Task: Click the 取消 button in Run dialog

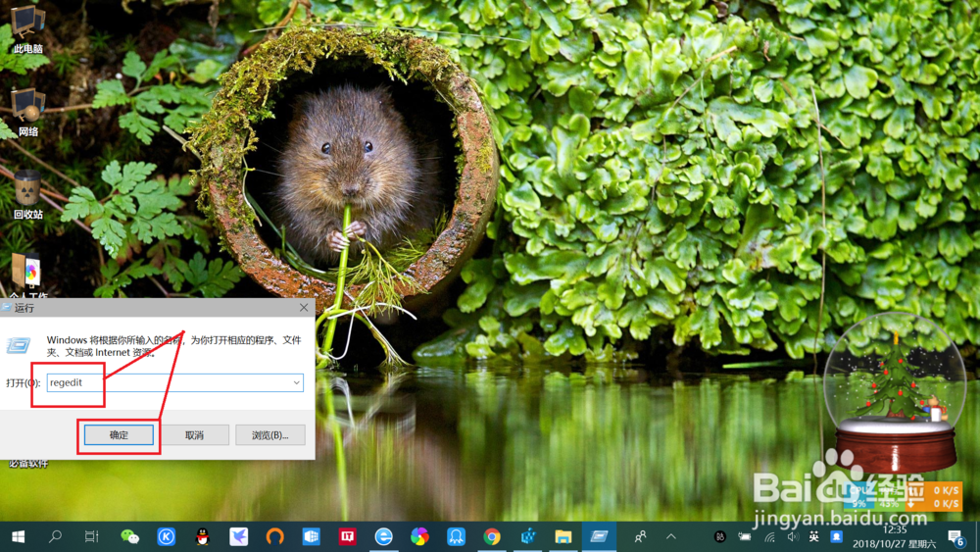Action: tap(194, 435)
